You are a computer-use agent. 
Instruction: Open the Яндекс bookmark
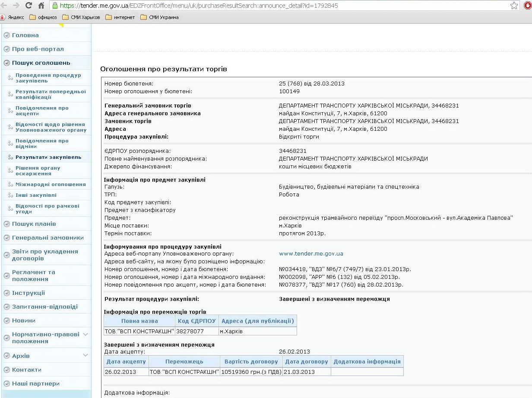13,17
